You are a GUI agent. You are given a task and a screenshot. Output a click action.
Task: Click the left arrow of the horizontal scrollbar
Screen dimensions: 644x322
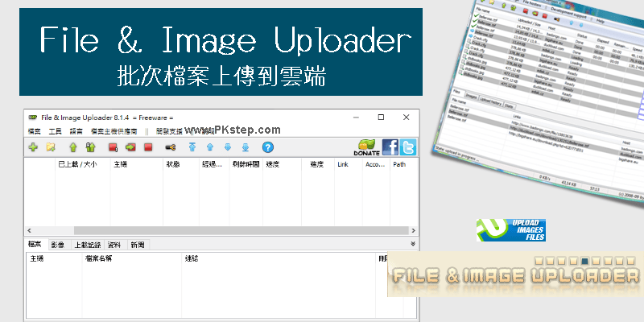pos(29,230)
